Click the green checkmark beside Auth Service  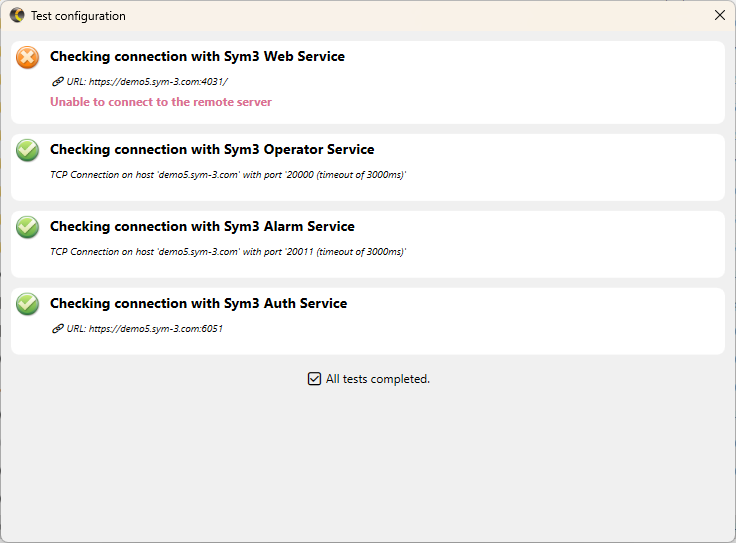[x=28, y=304]
